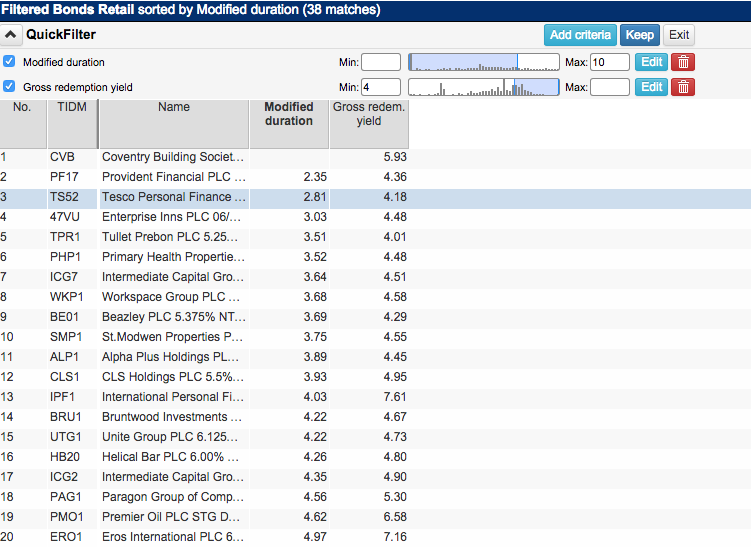Click the Keep button
Image resolution: width=751 pixels, height=547 pixels.
[x=639, y=35]
